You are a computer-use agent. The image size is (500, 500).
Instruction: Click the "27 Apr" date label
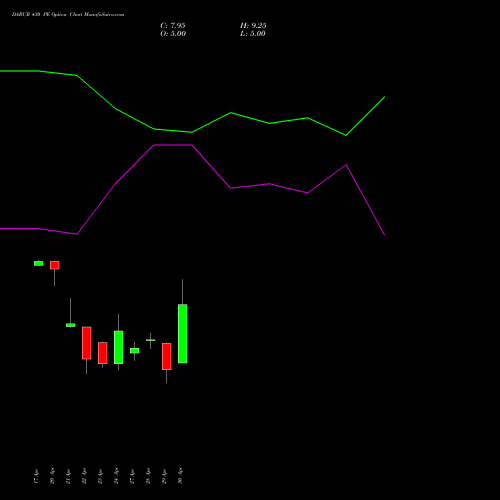132,476
